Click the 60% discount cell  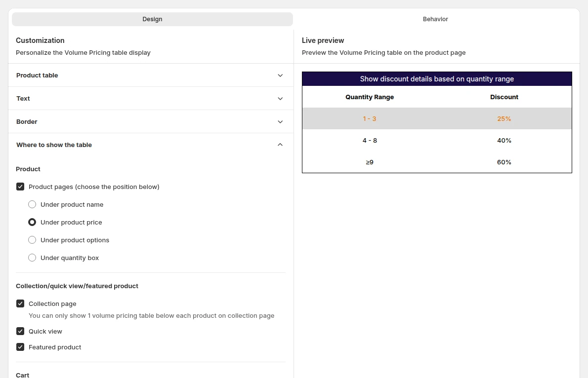tap(504, 162)
